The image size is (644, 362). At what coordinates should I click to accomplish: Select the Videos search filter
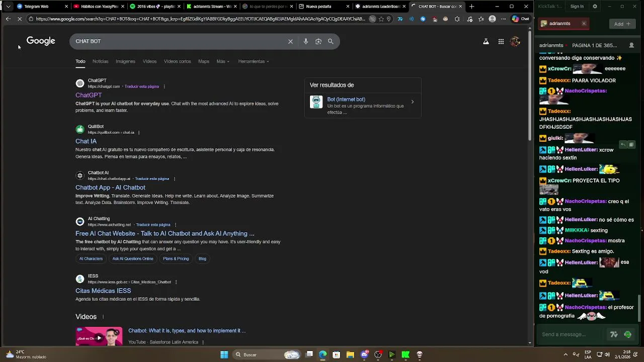(x=149, y=61)
